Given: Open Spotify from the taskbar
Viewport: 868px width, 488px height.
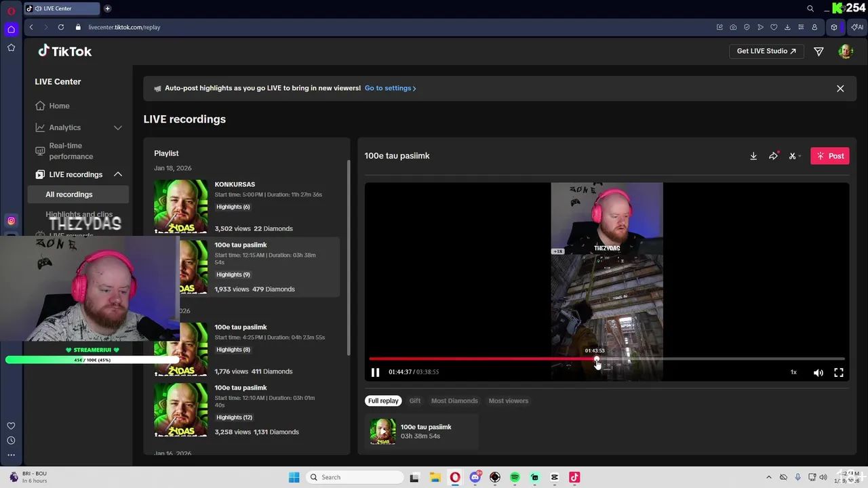Looking at the screenshot, I should (515, 477).
